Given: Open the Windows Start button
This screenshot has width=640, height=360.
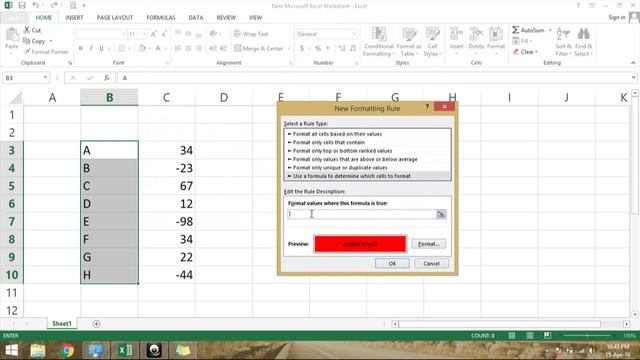Looking at the screenshot, I should (x=11, y=351).
